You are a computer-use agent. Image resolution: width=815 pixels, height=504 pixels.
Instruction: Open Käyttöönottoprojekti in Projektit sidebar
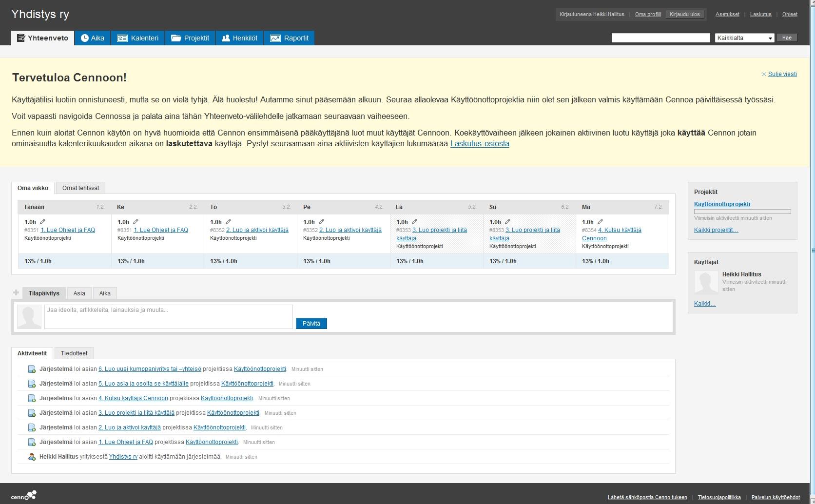[x=722, y=204]
